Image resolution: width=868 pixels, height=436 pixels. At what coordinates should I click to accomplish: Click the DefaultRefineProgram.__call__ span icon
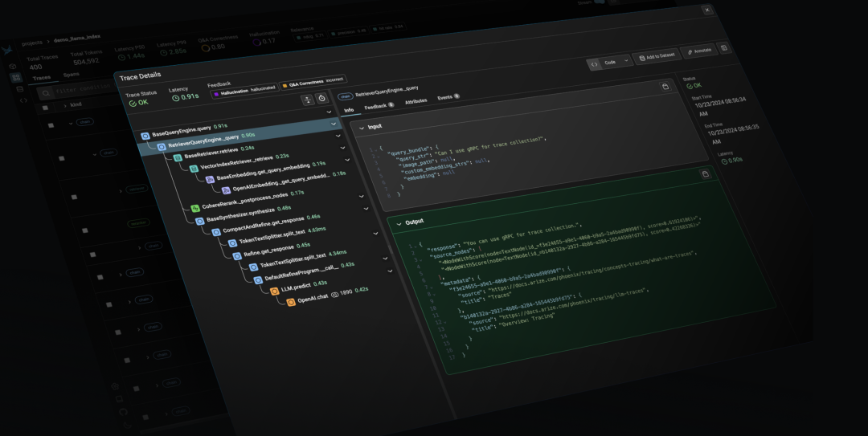[258, 280]
